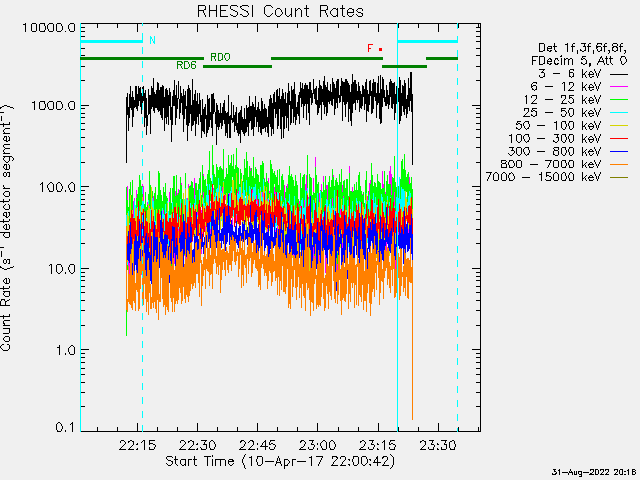Click the 23:30 time axis label
Image resolution: width=640 pixels, height=480 pixels.
coord(438,445)
